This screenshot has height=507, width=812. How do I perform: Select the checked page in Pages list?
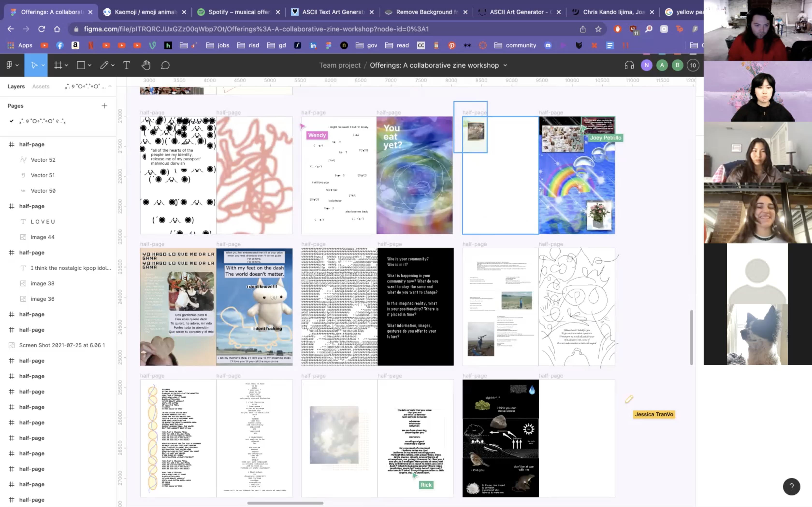click(x=42, y=121)
